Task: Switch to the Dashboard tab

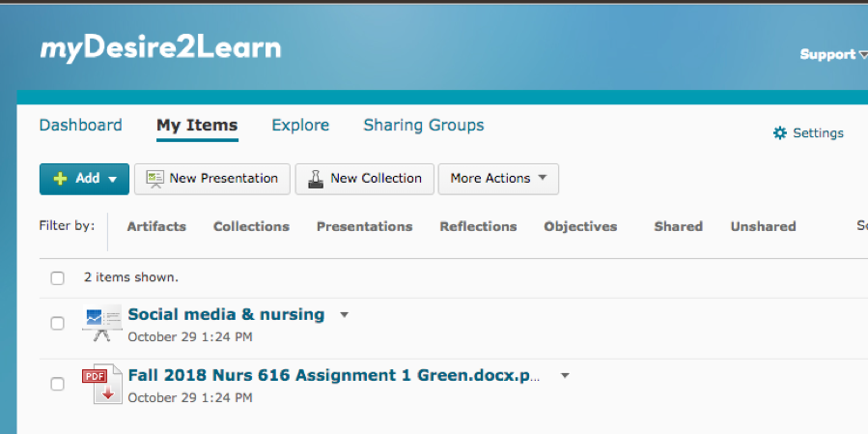Action: pyautogui.click(x=81, y=126)
